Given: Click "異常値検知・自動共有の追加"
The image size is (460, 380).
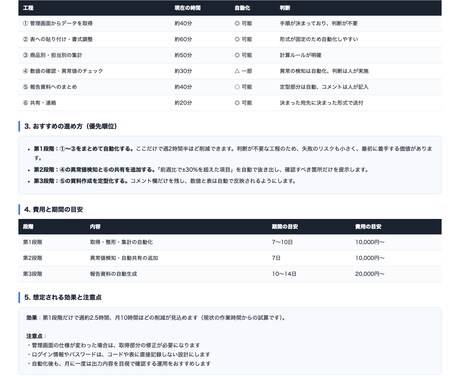Looking at the screenshot, I should [124, 258].
